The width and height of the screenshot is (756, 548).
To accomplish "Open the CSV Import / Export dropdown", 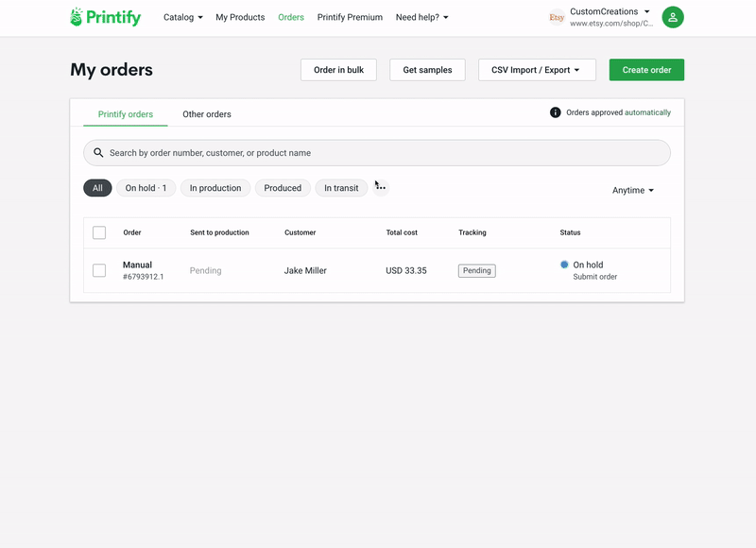I will [537, 69].
